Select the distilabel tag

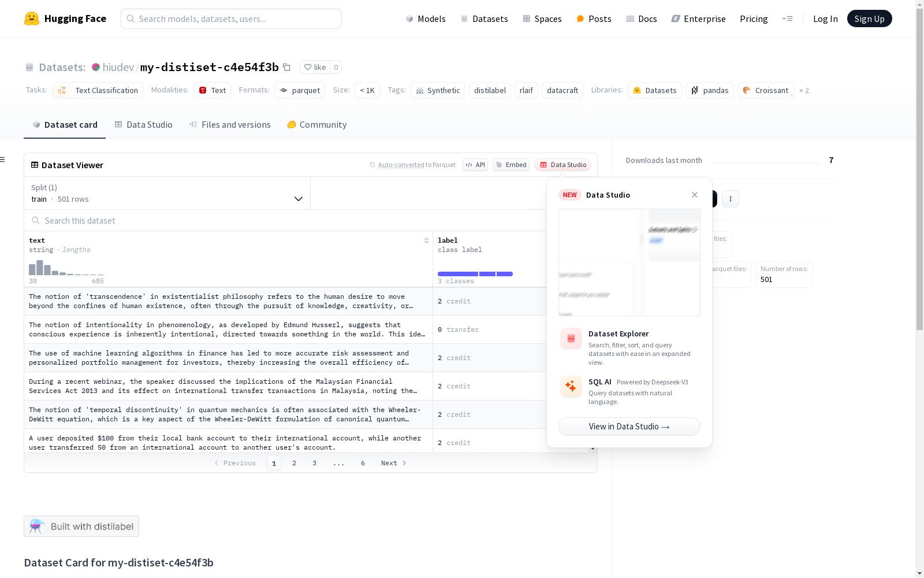[x=490, y=90]
